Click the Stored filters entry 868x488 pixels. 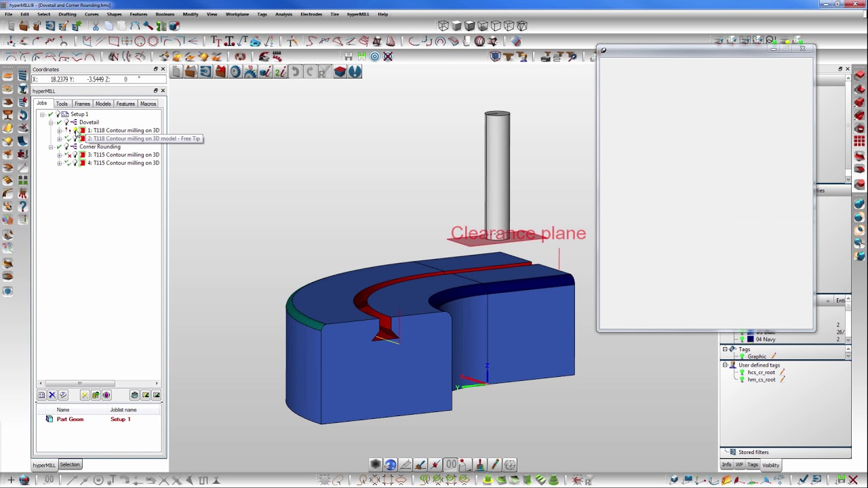(753, 452)
